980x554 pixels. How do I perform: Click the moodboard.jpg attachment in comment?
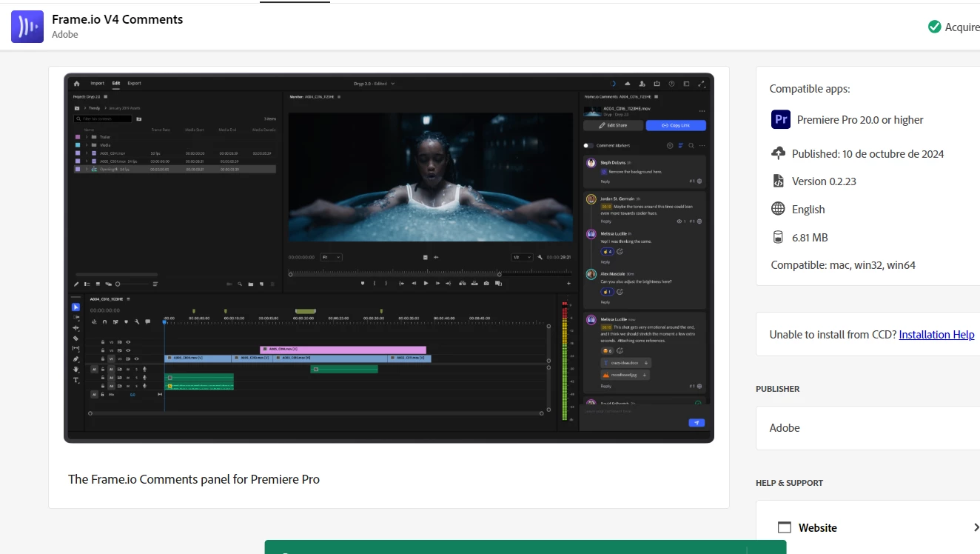[x=625, y=375]
